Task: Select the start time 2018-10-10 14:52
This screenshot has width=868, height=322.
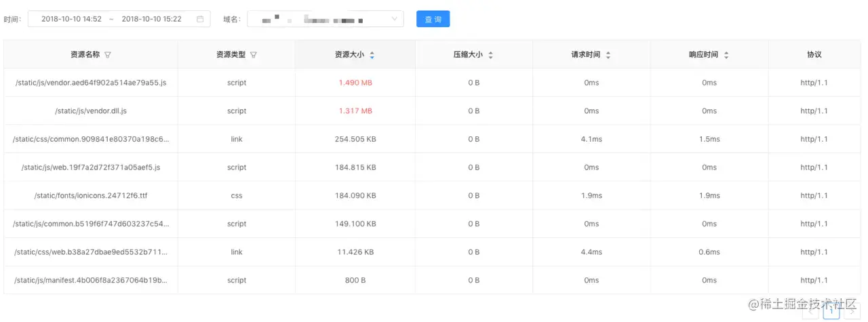Action: (71, 19)
